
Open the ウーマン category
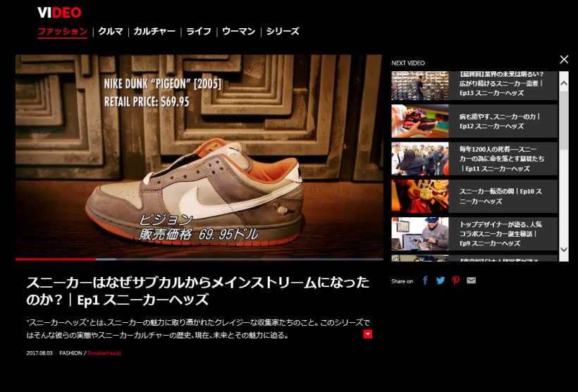point(239,32)
